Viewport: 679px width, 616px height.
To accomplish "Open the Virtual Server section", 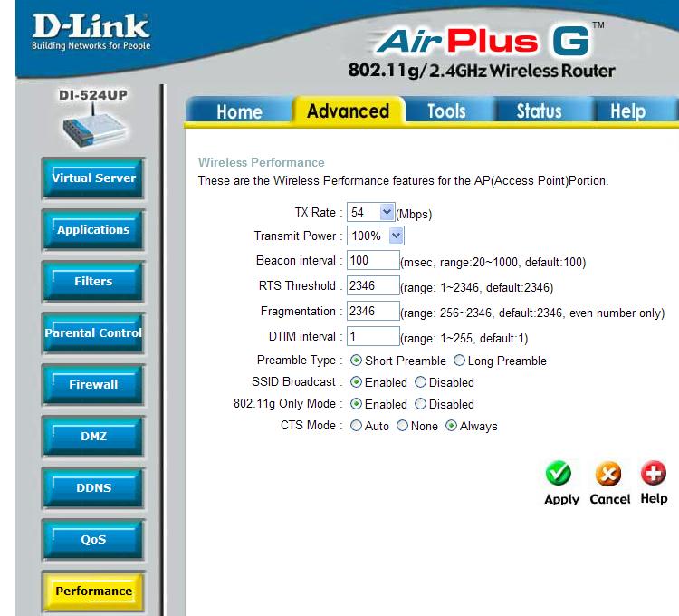I will pos(93,178).
